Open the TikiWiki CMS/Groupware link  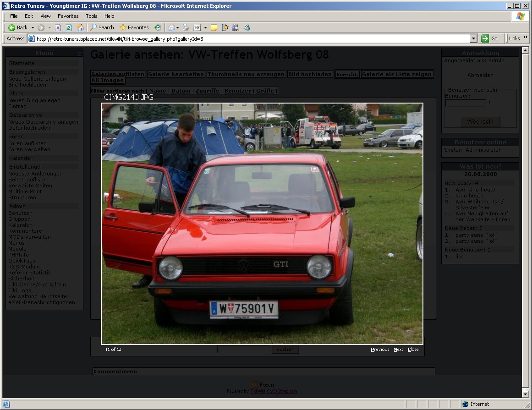click(x=274, y=391)
